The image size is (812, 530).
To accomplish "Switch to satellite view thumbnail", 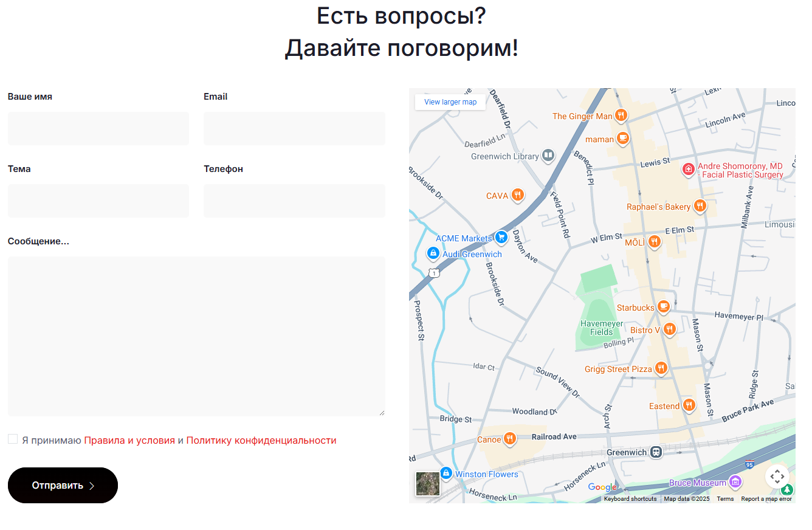I will [427, 484].
